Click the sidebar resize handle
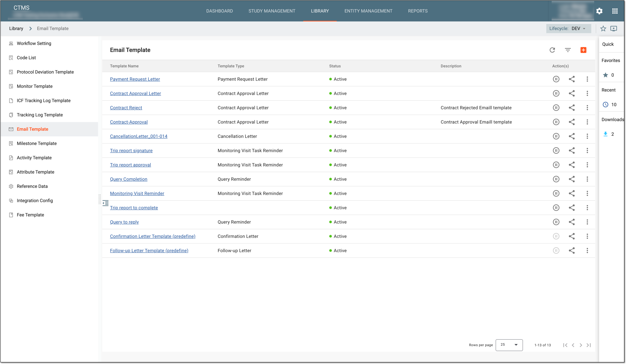Screen dimensions: 626x364 [x=100, y=199]
